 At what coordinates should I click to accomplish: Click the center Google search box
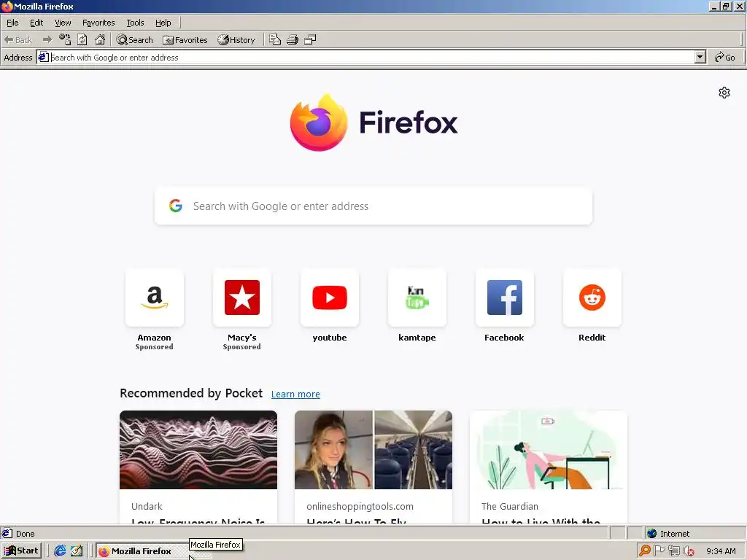(373, 206)
